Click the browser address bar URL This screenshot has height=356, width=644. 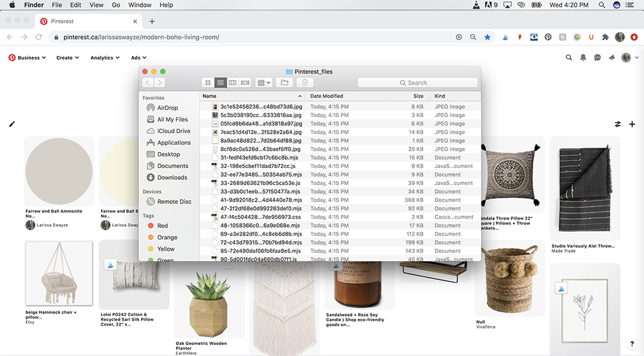click(x=141, y=37)
